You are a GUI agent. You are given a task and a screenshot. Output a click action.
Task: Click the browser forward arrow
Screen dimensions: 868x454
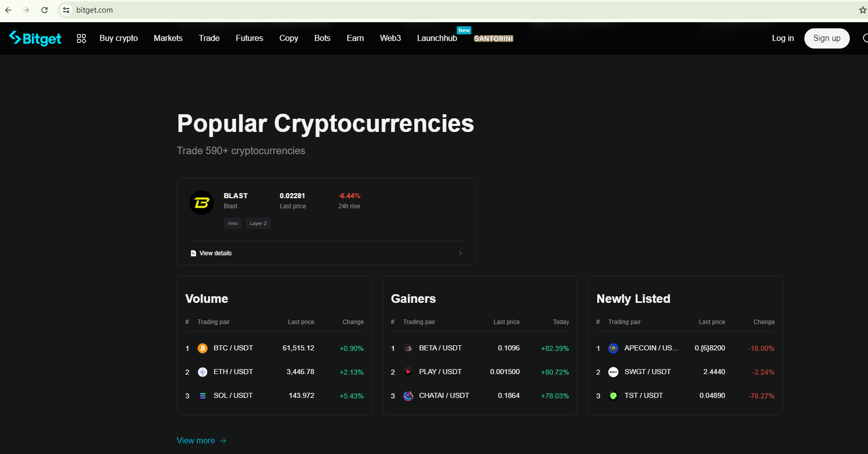(x=26, y=10)
